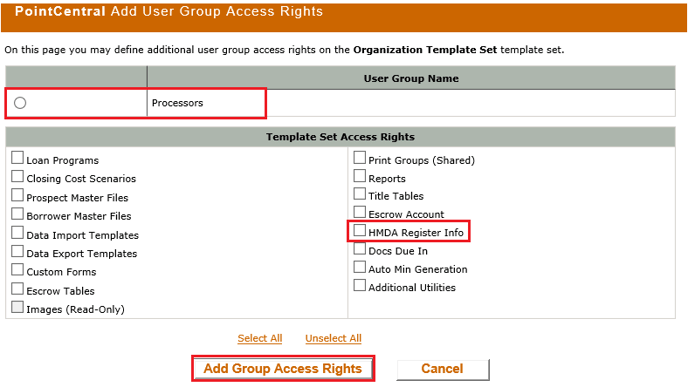Viewport: 688px width, 387px height.
Task: Tick Data Export Templates checkbox
Action: [17, 251]
